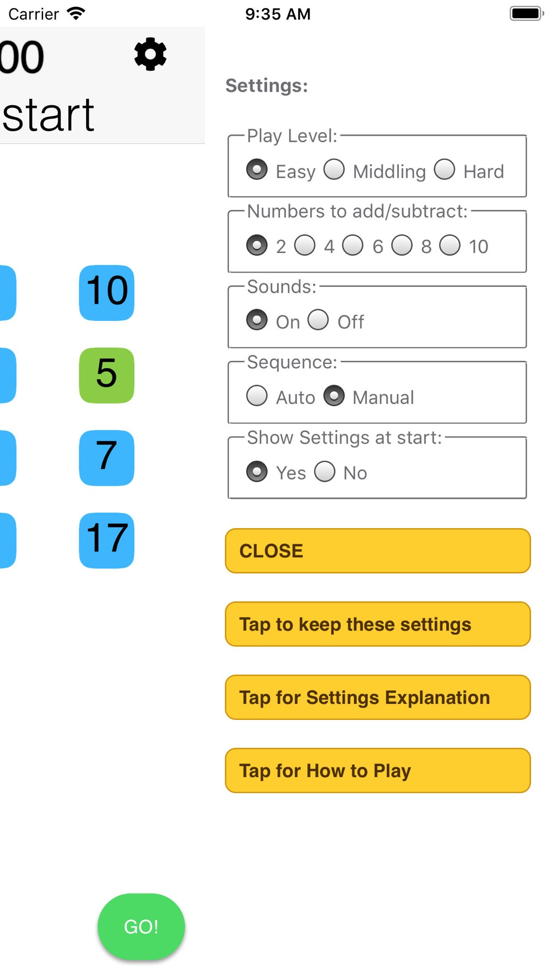Tap to keep these settings

[377, 624]
